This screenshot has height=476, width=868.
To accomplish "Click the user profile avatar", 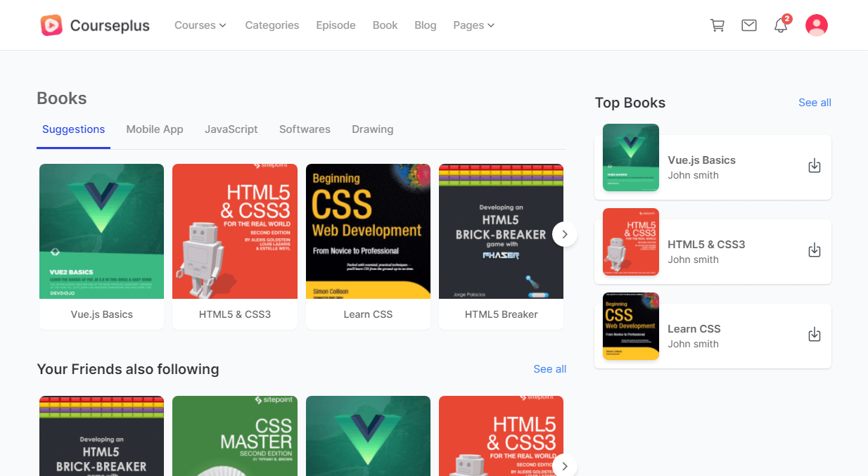I will 816,25.
